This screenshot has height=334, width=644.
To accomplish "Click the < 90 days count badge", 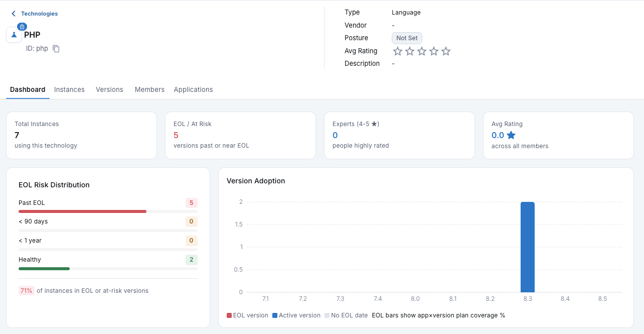I will tap(191, 221).
